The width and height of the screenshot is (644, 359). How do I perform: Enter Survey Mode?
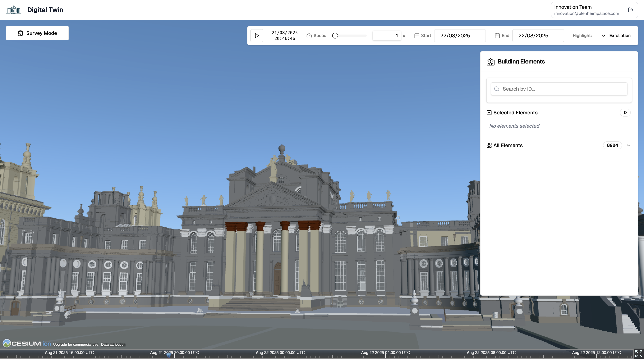tap(37, 33)
